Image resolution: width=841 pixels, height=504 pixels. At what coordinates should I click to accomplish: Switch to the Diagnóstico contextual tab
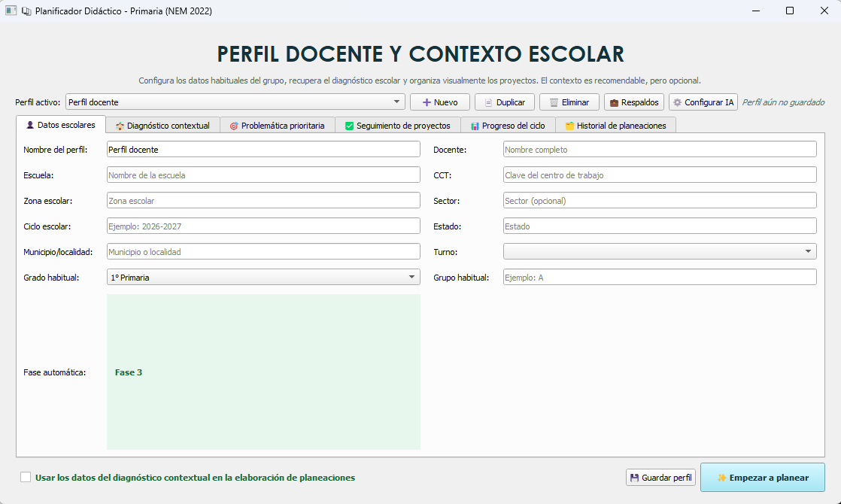click(x=163, y=126)
